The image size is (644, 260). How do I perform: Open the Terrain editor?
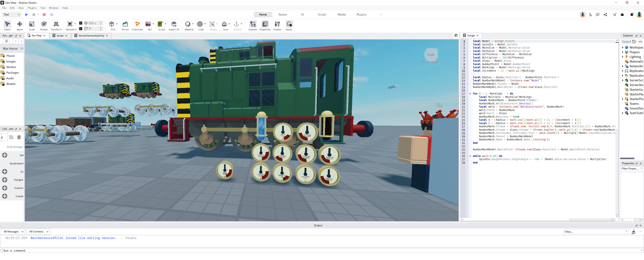pos(125,25)
